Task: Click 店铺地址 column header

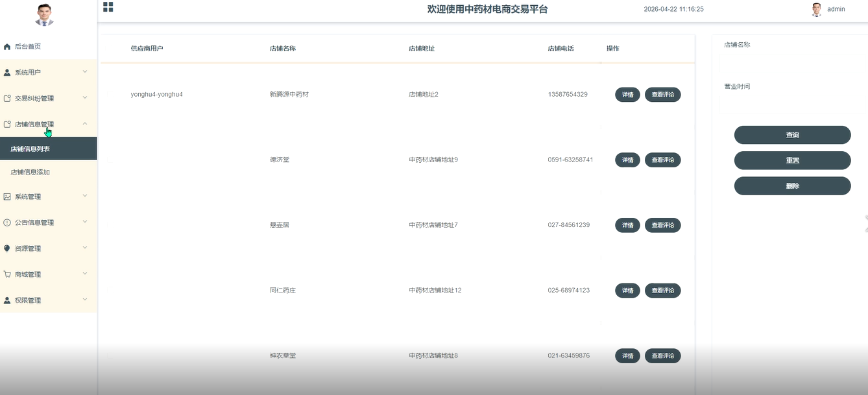Action: click(422, 49)
